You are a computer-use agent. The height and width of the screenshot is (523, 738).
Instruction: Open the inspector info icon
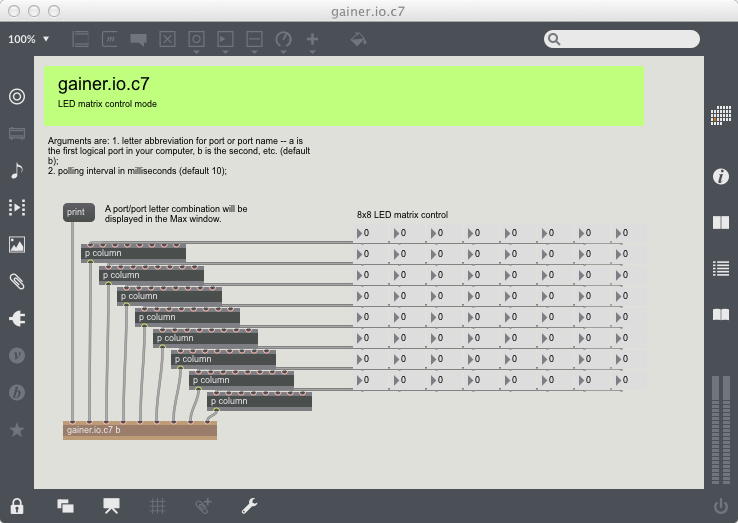721,177
